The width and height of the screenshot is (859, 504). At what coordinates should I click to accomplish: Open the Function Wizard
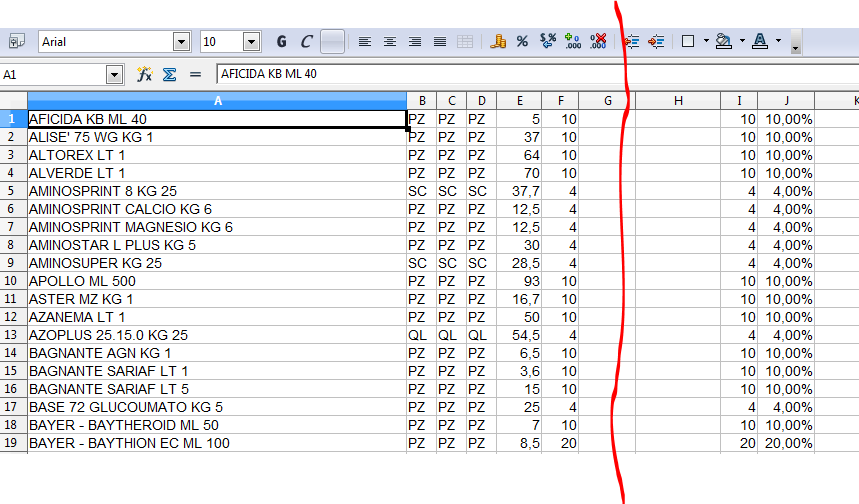pyautogui.click(x=144, y=74)
